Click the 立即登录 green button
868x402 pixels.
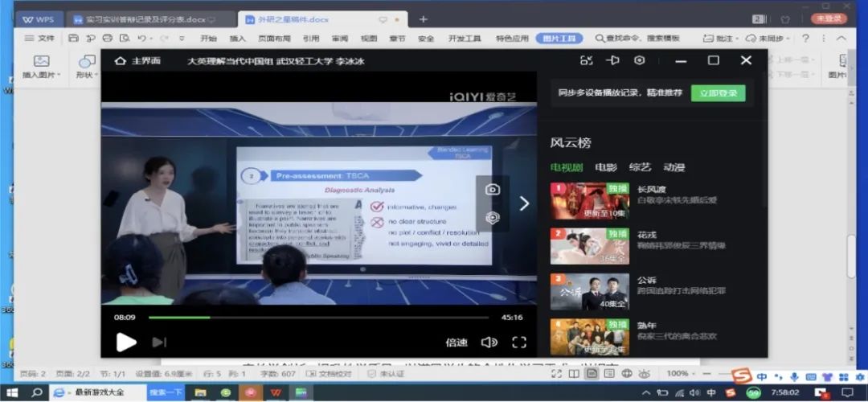pos(718,93)
